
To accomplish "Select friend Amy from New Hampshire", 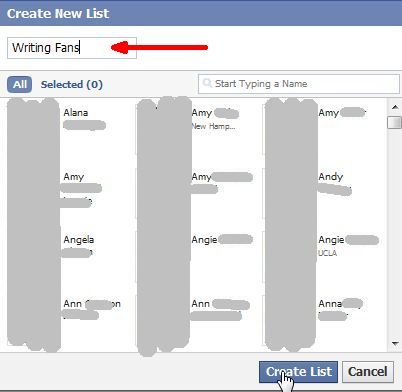I will coord(202,113).
